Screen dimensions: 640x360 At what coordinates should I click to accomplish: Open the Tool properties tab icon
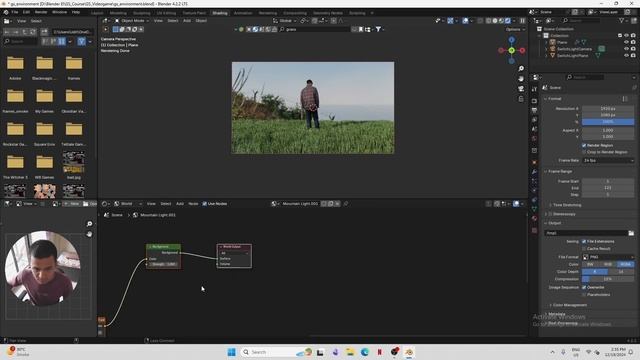click(x=534, y=89)
